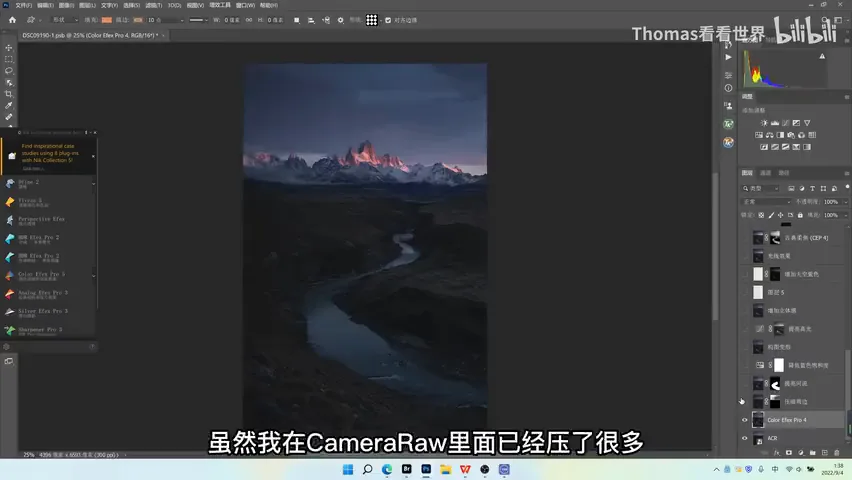Add a Brightness/Contrast adjustment
The height and width of the screenshot is (480, 852).
pyautogui.click(x=764, y=123)
